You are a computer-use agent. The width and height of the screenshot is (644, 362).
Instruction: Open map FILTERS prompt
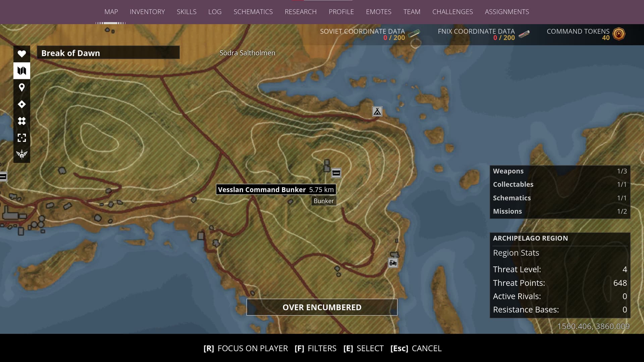[315, 348]
